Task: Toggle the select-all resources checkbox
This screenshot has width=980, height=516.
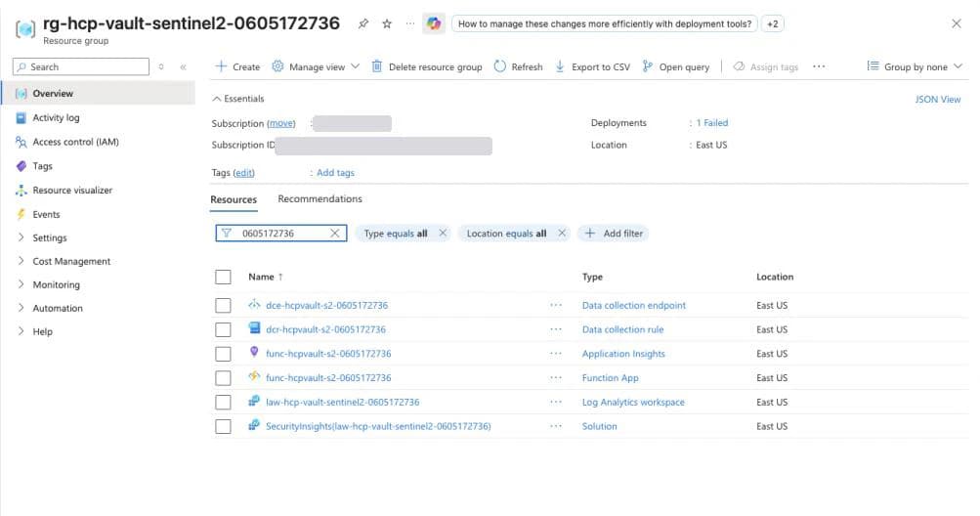Action: pyautogui.click(x=223, y=278)
